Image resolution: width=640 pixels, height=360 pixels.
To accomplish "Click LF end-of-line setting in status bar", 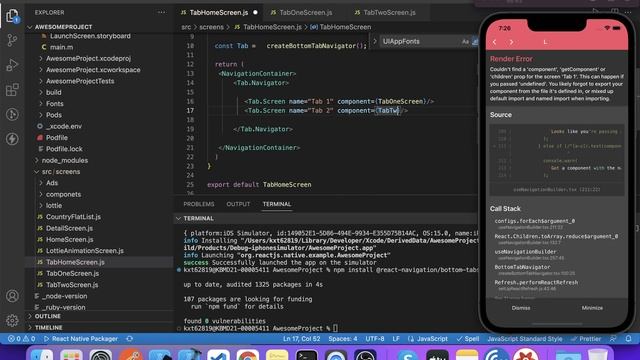I will 396,339.
